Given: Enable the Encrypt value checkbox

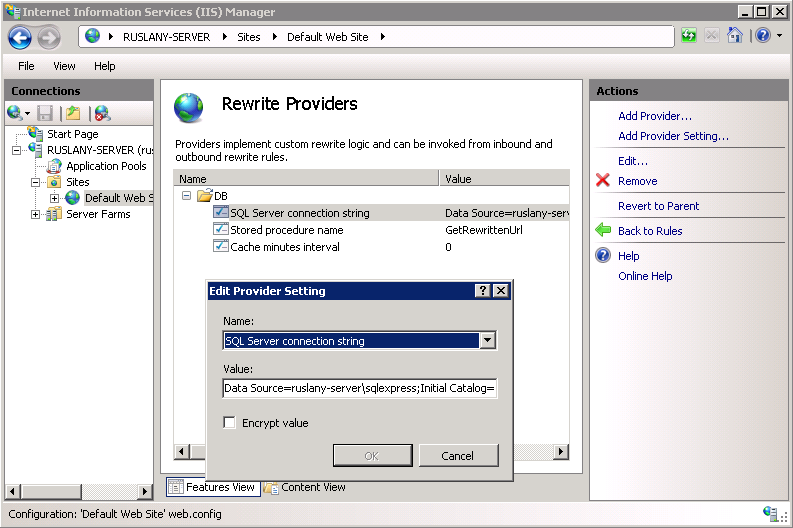Looking at the screenshot, I should coord(230,423).
